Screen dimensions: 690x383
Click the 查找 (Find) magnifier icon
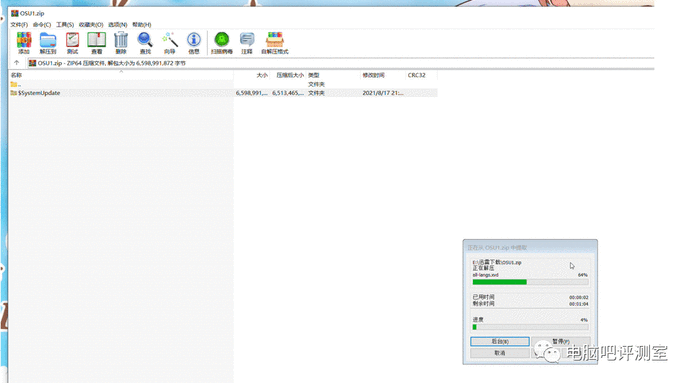(x=145, y=43)
